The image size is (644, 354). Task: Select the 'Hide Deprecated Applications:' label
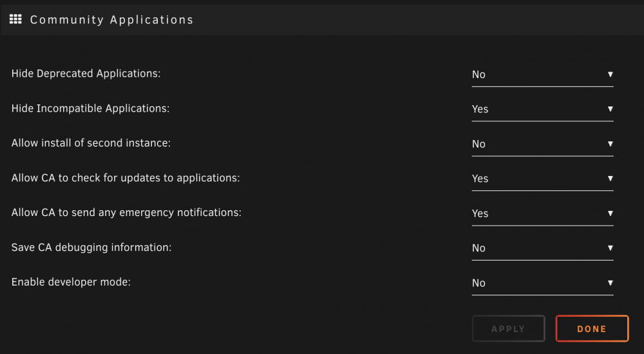click(86, 74)
